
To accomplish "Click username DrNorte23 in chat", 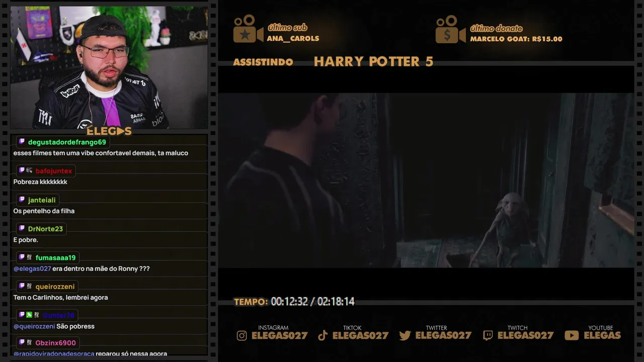I will [x=45, y=229].
